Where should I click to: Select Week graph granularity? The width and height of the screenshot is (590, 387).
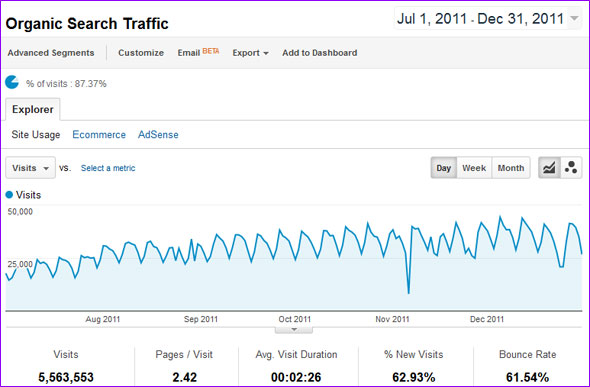[x=474, y=168]
